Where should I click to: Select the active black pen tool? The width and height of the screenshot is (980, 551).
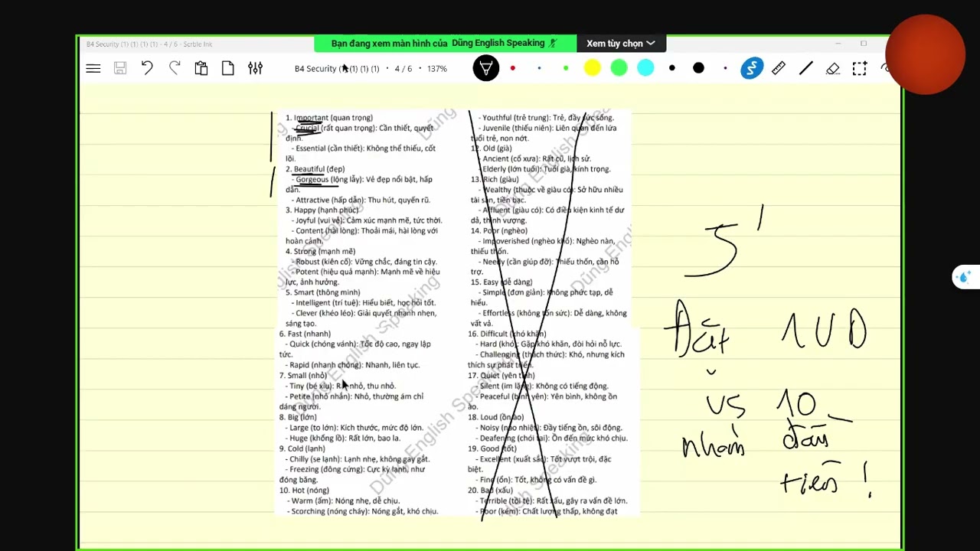pyautogui.click(x=486, y=68)
